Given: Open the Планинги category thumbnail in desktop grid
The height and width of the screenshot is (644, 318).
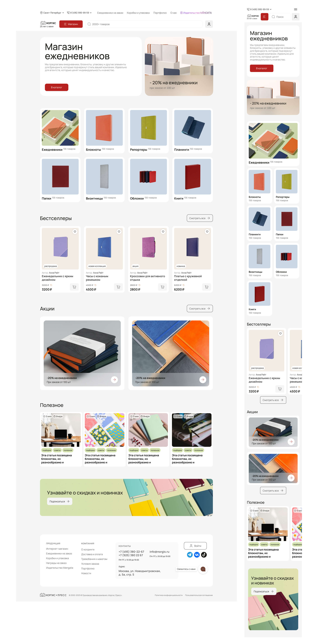Looking at the screenshot, I should pyautogui.click(x=192, y=128).
